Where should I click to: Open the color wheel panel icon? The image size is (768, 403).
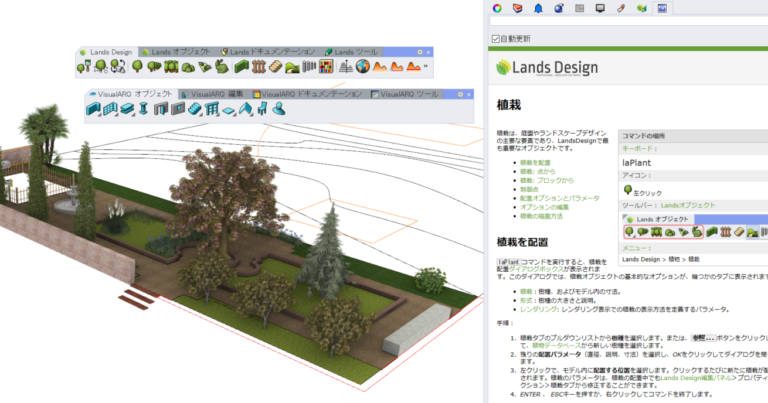(497, 8)
